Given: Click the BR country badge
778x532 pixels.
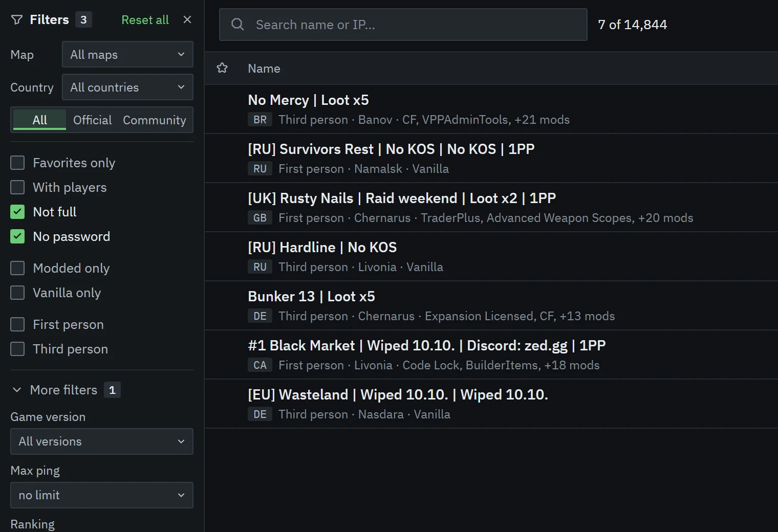Looking at the screenshot, I should pos(260,120).
